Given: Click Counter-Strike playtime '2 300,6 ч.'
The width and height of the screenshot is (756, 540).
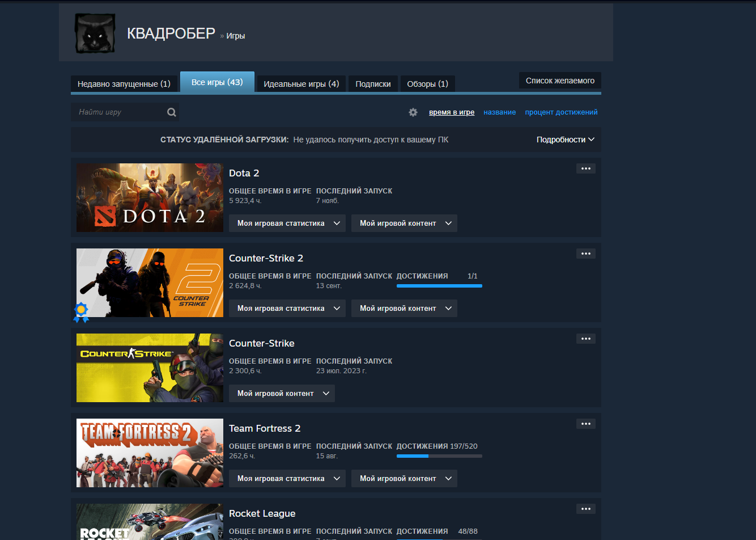Looking at the screenshot, I should pyautogui.click(x=245, y=371).
